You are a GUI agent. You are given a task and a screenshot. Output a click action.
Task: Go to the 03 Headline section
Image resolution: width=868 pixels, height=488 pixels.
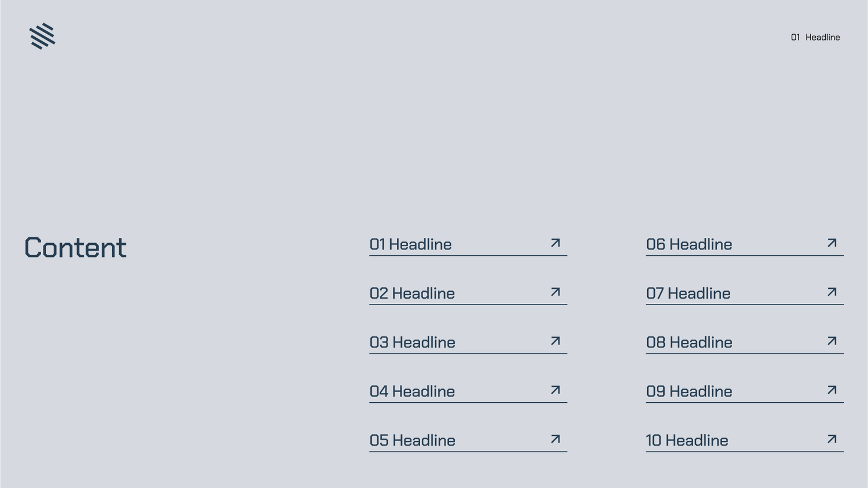413,343
